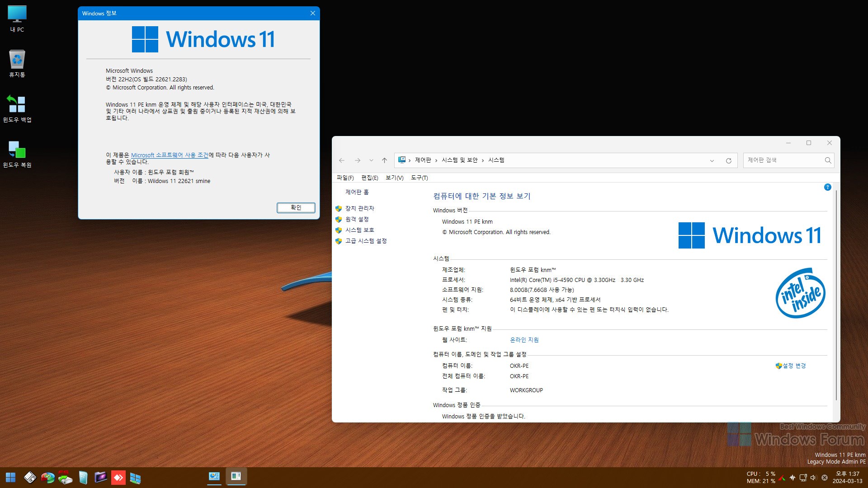
Task: Launch the partition manager pie-chart taskbar icon
Action: pos(47,477)
